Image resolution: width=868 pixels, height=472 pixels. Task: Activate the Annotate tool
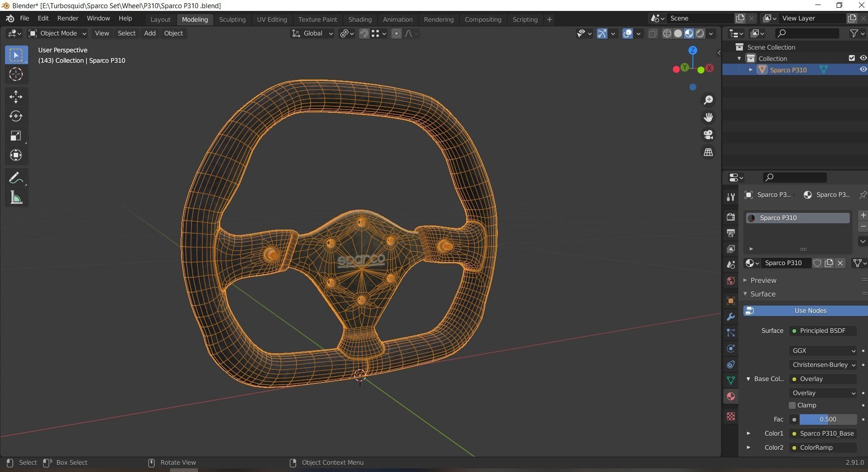coord(16,178)
